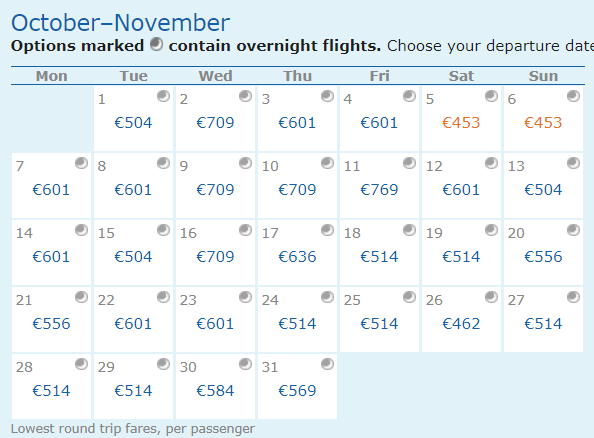
Task: Click the overnight flight icon on October 1
Action: tap(163, 96)
